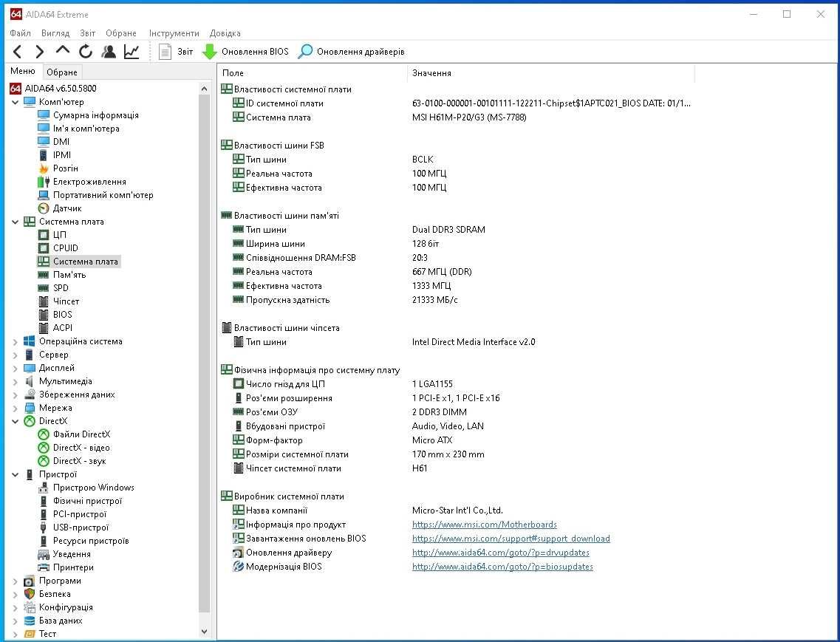Expand the Сервер tree node
The height and width of the screenshot is (642, 840).
15,355
